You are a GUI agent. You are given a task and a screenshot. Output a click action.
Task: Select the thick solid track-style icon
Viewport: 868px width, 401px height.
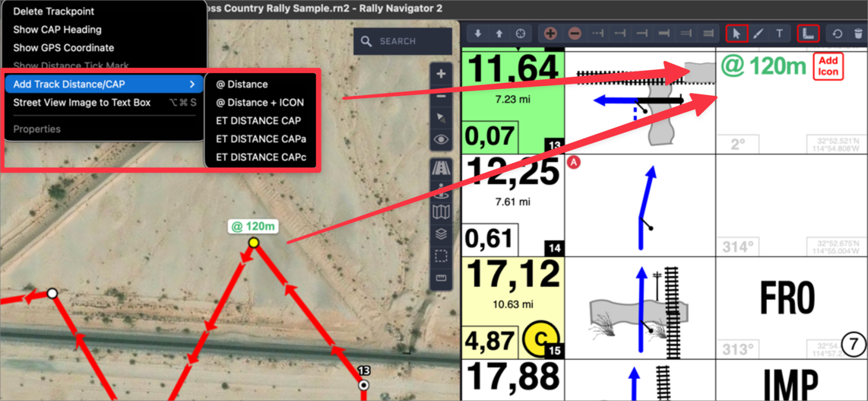tap(664, 33)
